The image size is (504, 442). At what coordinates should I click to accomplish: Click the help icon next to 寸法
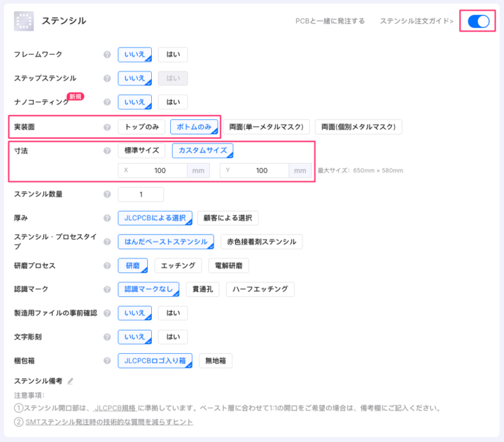tap(107, 150)
